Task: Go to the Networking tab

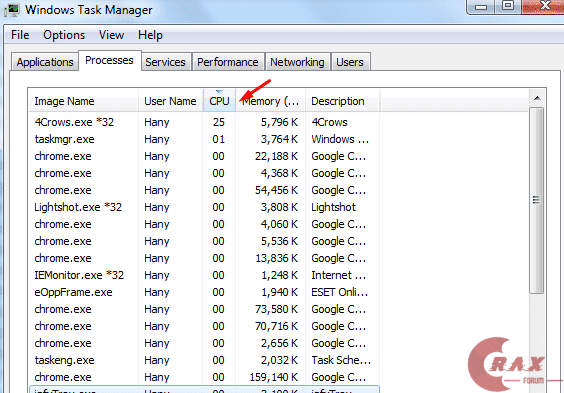Action: point(297,62)
